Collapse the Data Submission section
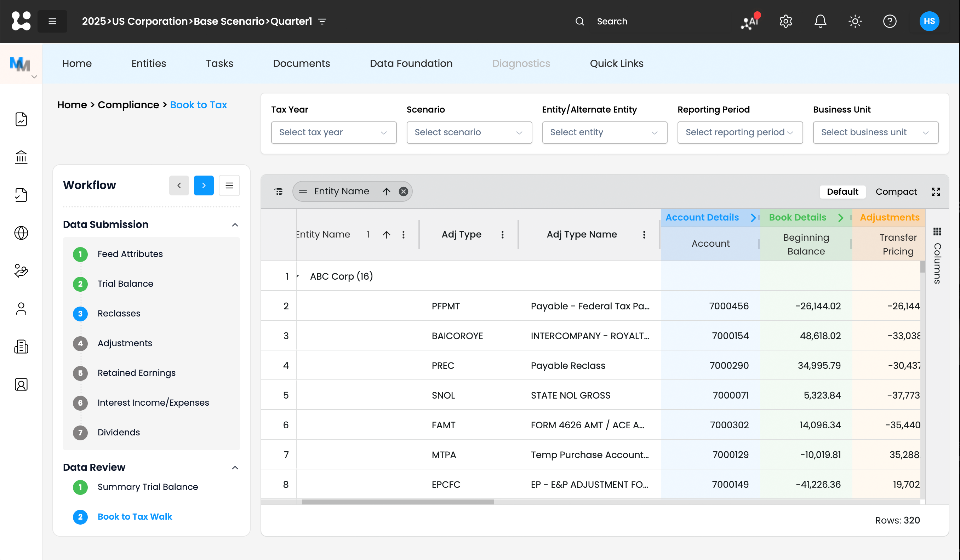The height and width of the screenshot is (560, 960). click(x=235, y=225)
